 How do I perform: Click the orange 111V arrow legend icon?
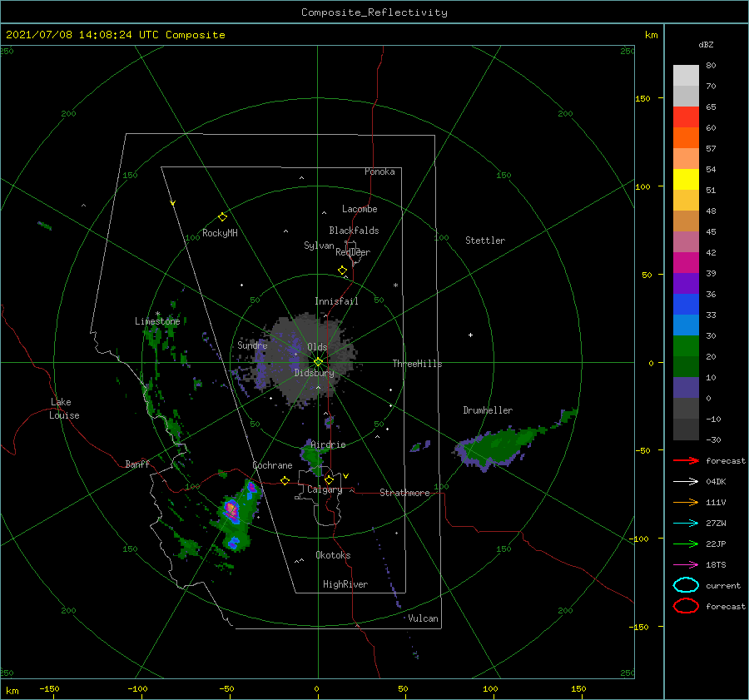[686, 502]
